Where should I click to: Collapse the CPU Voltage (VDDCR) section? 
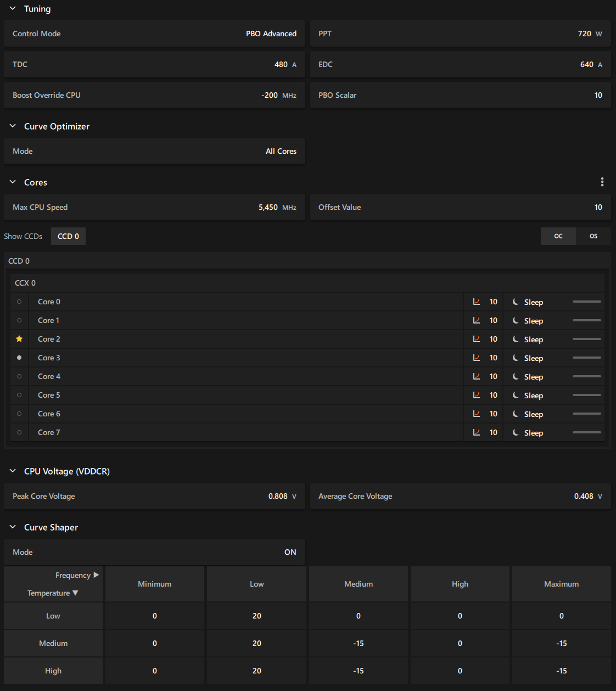13,471
